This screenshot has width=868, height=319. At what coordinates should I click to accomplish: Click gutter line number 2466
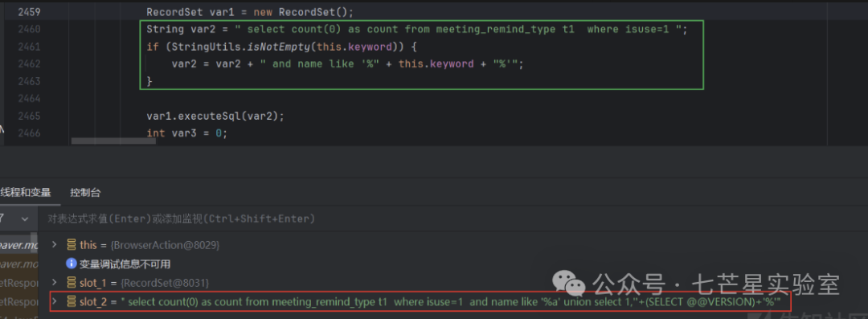(29, 133)
